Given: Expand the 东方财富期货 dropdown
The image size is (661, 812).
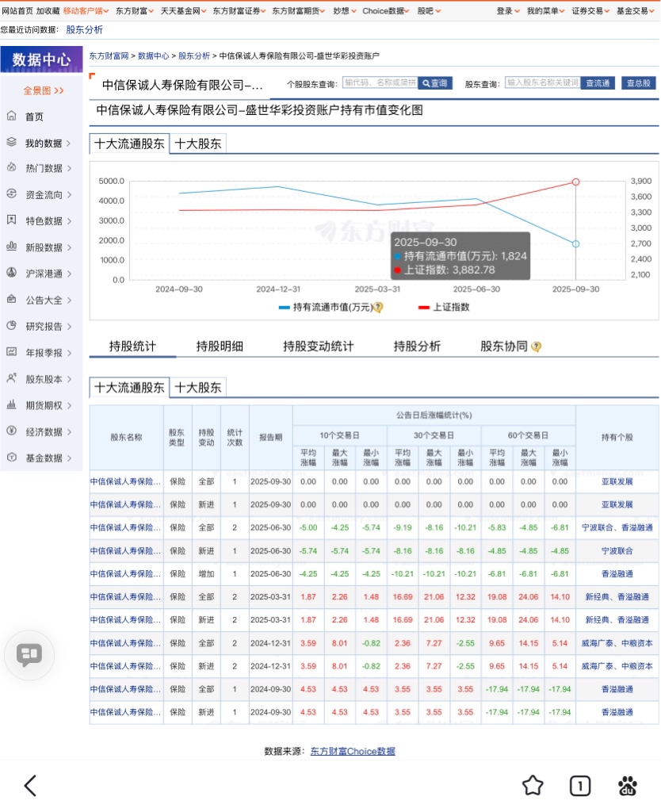Looking at the screenshot, I should tap(299, 10).
